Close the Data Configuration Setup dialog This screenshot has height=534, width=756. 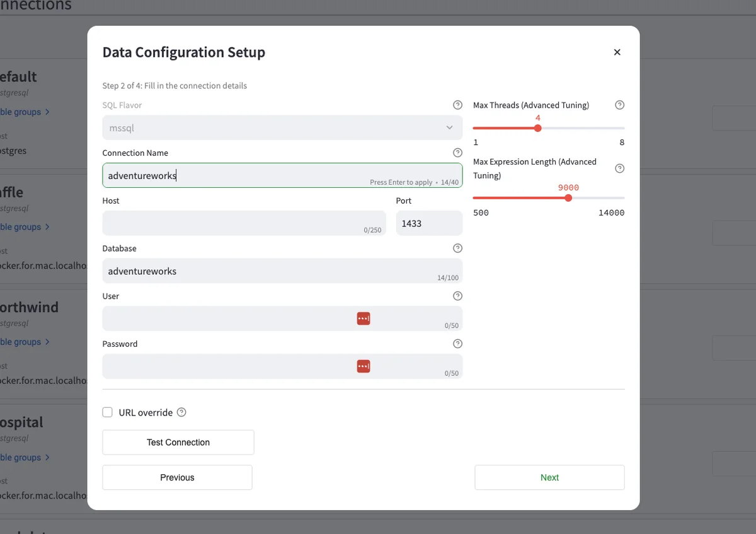coord(617,52)
